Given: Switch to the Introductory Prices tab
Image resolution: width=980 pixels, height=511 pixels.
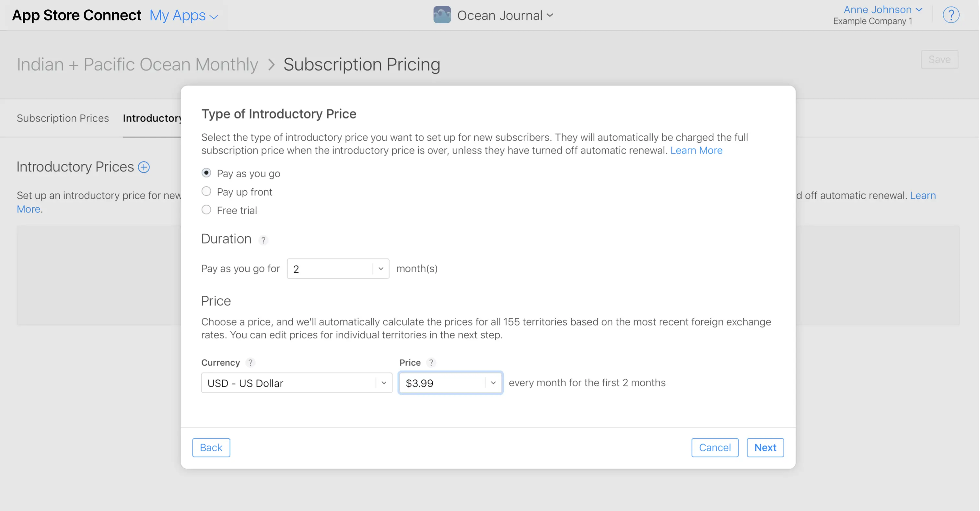Looking at the screenshot, I should [152, 118].
